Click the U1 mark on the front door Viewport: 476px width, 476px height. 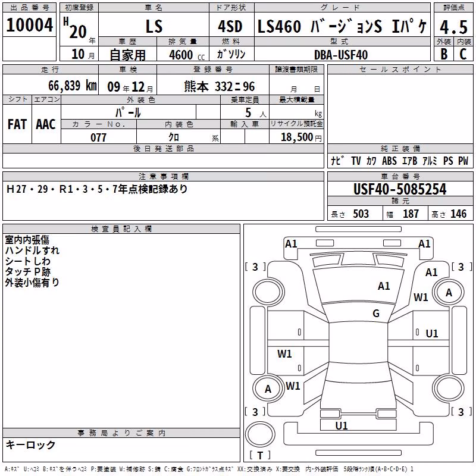[432, 334]
